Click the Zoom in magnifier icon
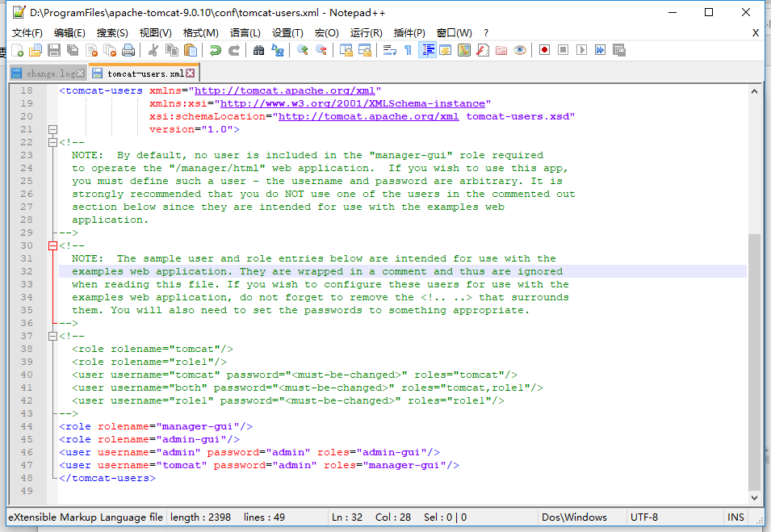Image resolution: width=771 pixels, height=532 pixels. (303, 50)
